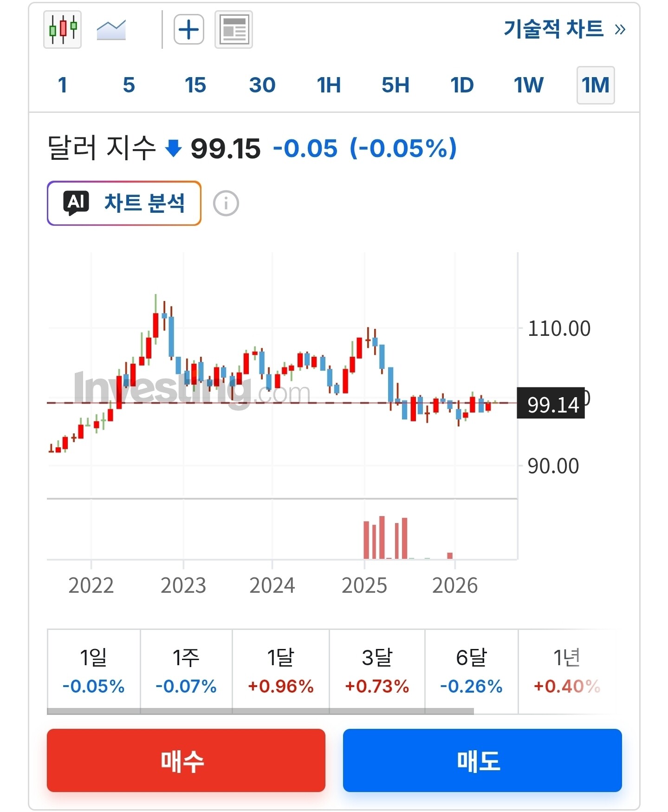The height and width of the screenshot is (812, 668).
Task: Open the news overlay icon
Action: coord(233,30)
